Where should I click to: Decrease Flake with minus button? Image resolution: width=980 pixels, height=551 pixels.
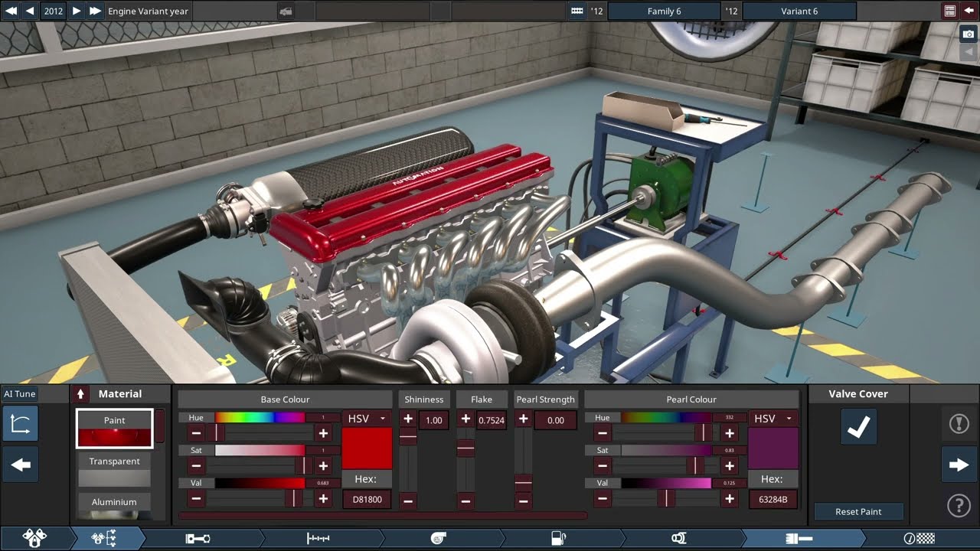click(x=465, y=502)
